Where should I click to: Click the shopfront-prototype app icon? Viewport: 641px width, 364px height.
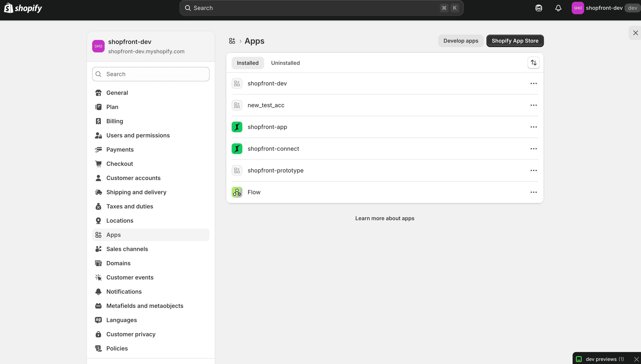pyautogui.click(x=237, y=170)
